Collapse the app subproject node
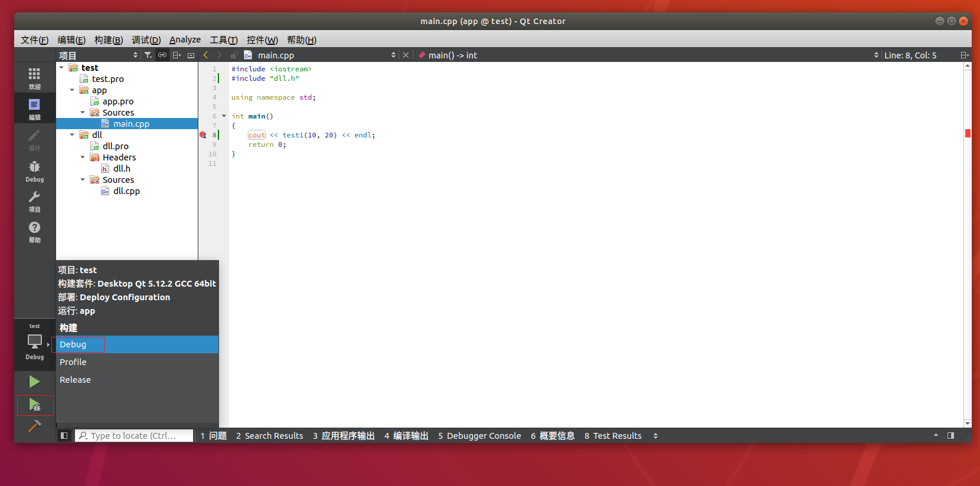This screenshot has width=980, height=486. pos(72,90)
